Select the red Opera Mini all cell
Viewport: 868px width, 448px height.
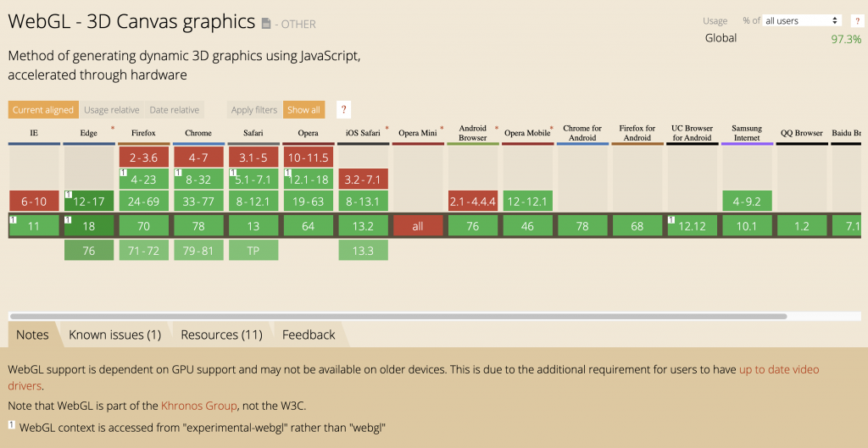[418, 226]
